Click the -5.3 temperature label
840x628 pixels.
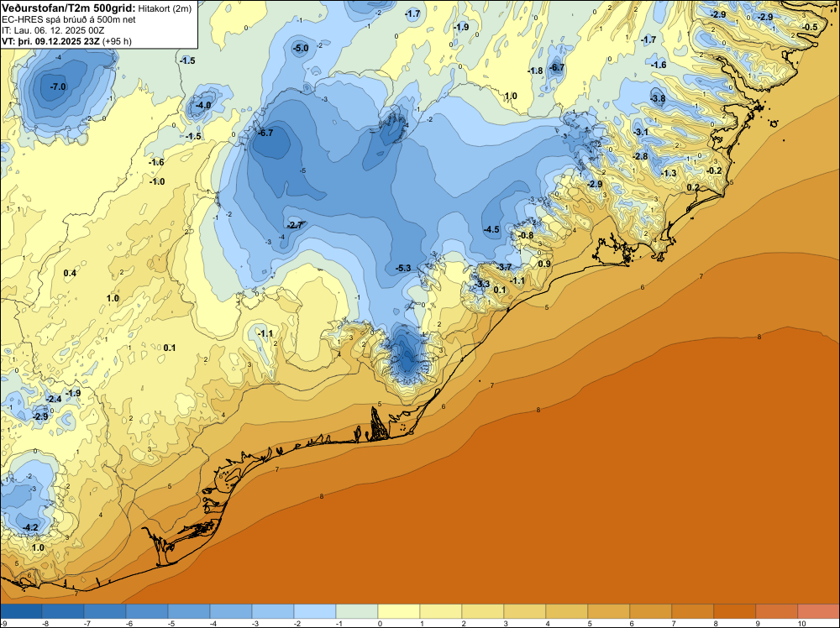(403, 268)
